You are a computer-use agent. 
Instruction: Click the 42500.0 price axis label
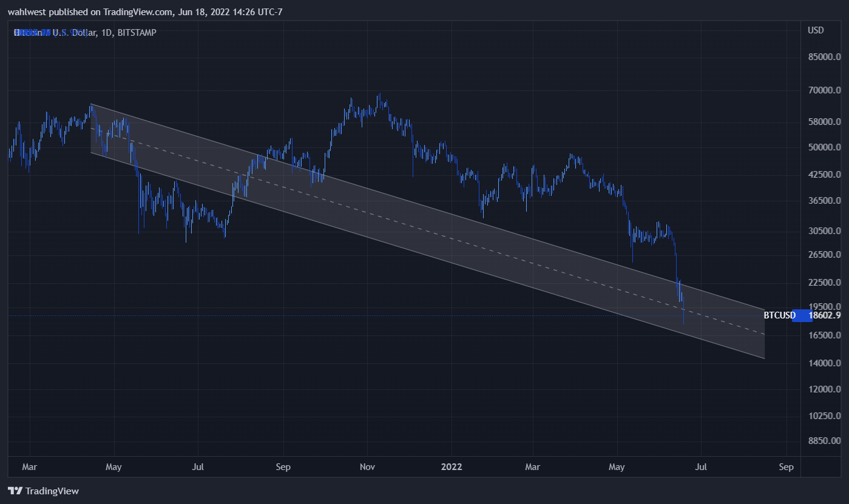click(x=825, y=175)
